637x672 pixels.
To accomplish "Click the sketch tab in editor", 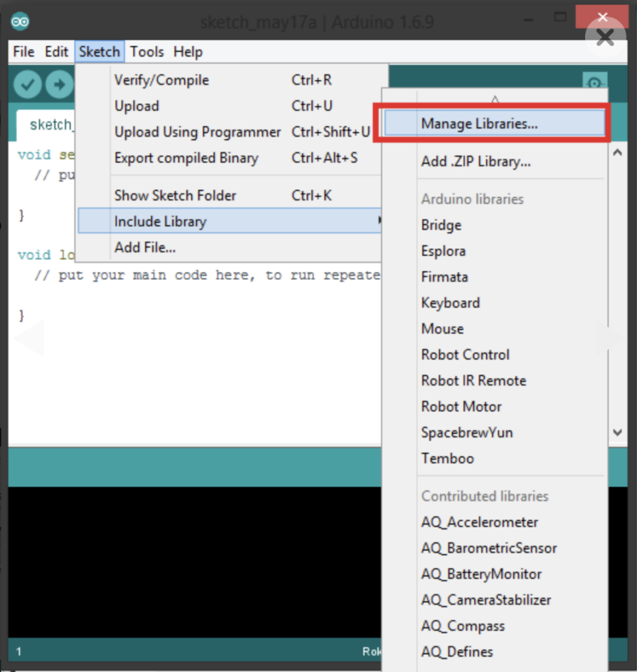I will tap(49, 125).
